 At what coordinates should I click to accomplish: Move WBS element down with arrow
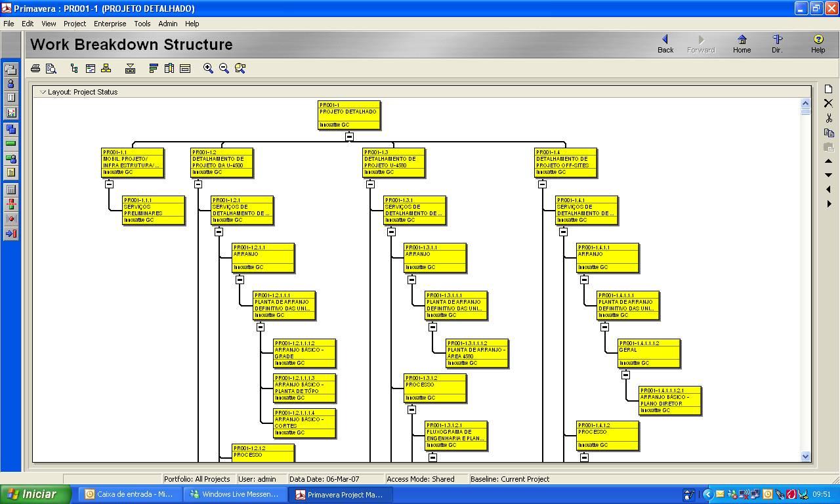pyautogui.click(x=828, y=175)
